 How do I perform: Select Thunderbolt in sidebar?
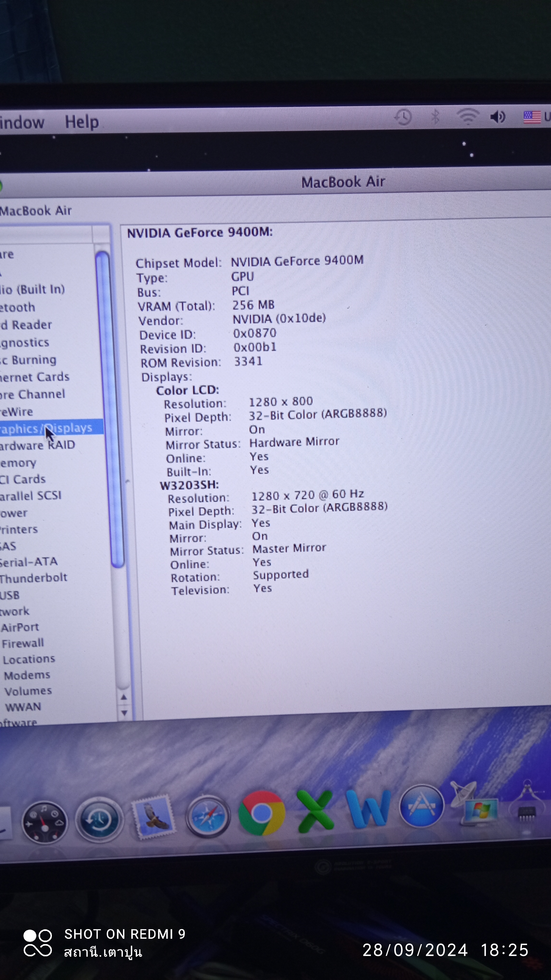(x=34, y=578)
